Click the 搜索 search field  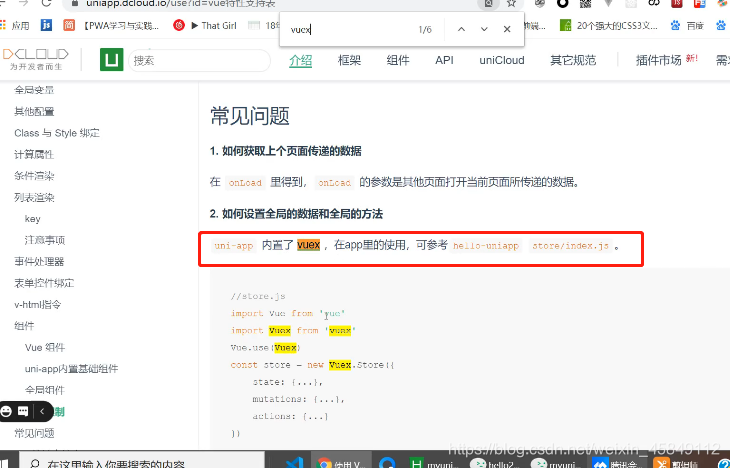point(199,61)
